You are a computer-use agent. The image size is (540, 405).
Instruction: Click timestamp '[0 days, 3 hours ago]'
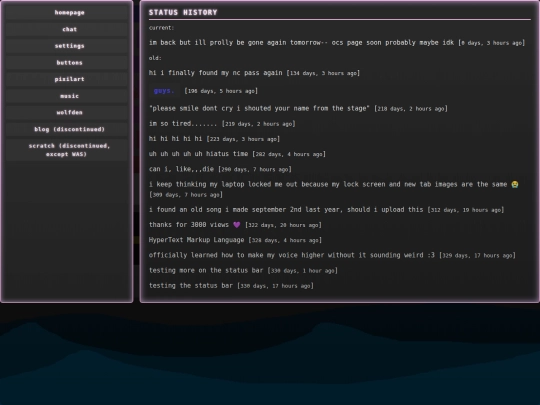coord(491,43)
